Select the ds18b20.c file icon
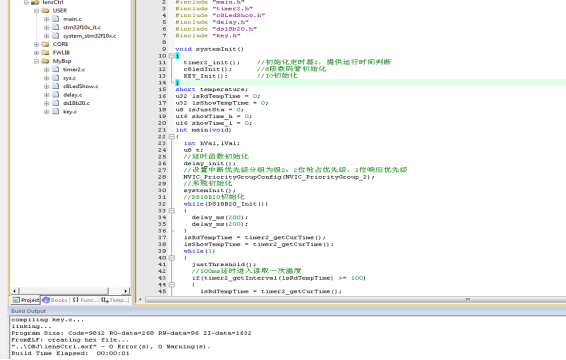This screenshot has width=566, height=360. coord(56,103)
